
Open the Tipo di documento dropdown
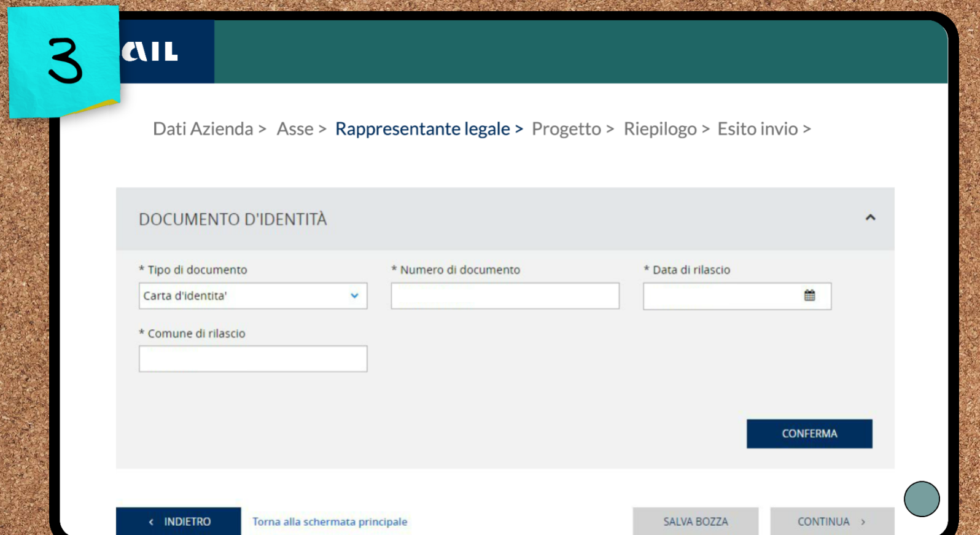pos(253,295)
